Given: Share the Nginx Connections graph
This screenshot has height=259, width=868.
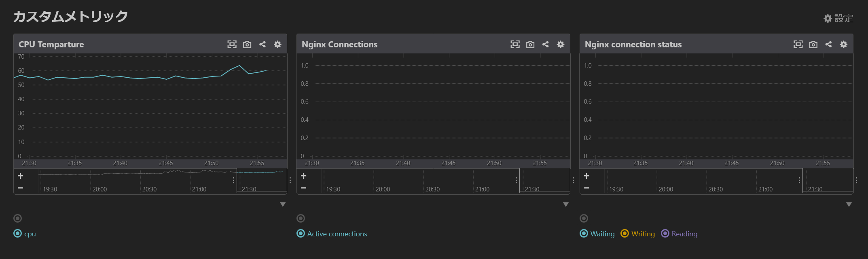Looking at the screenshot, I should pos(546,45).
